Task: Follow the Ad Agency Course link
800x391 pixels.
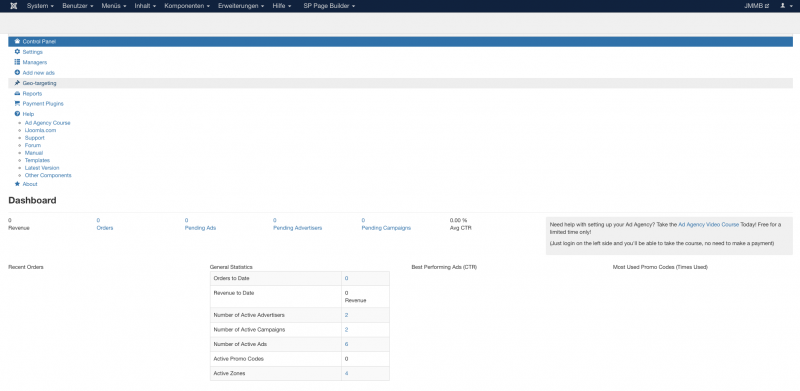Action: [x=47, y=123]
